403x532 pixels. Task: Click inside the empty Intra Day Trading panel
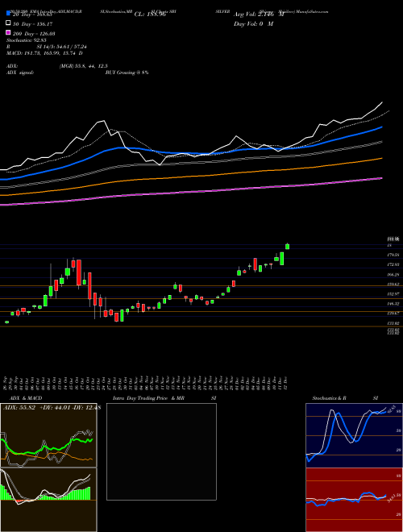point(161,451)
